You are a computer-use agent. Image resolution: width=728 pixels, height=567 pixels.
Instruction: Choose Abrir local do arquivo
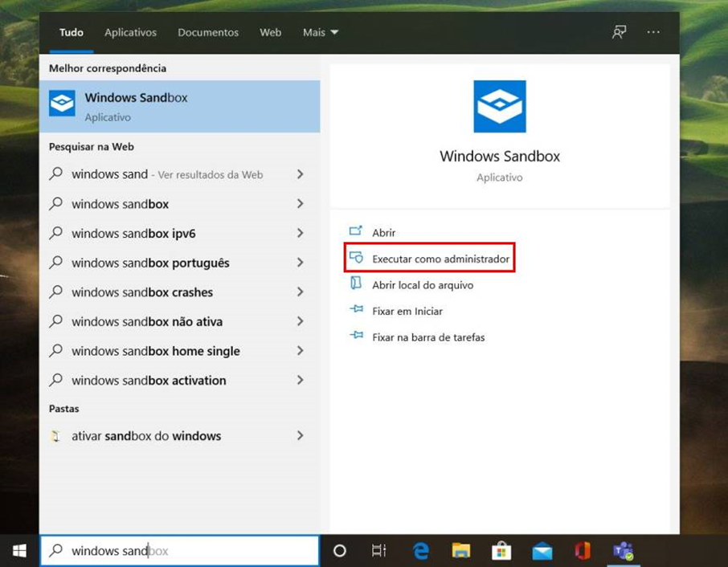click(423, 285)
